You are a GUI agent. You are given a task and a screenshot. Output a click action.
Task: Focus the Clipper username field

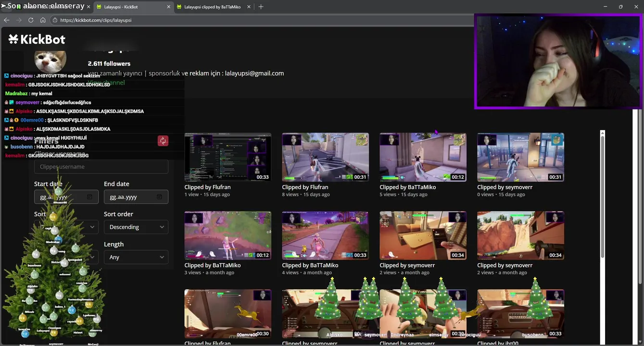(101, 167)
